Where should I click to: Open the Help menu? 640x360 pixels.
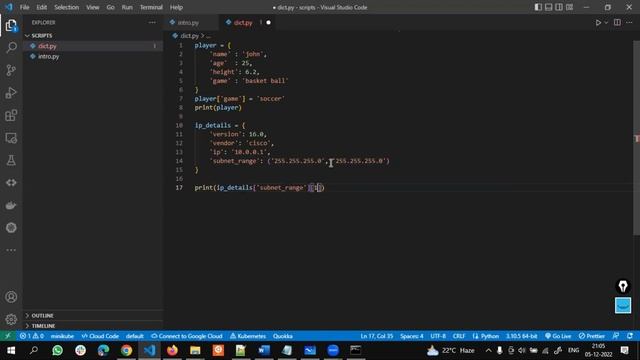[176, 7]
